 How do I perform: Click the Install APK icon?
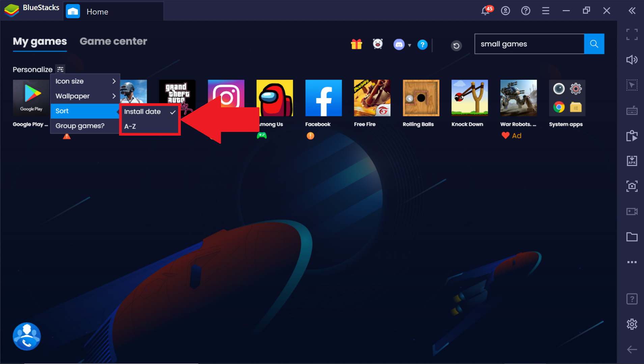click(632, 161)
